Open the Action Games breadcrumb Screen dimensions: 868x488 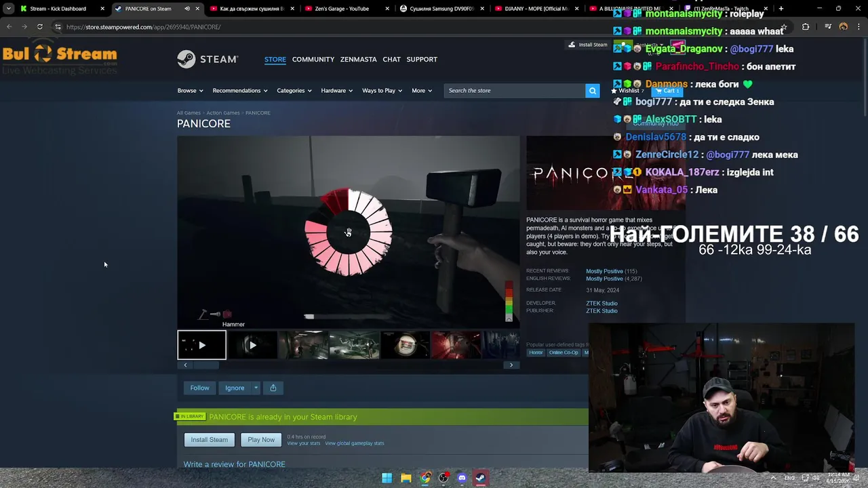223,113
